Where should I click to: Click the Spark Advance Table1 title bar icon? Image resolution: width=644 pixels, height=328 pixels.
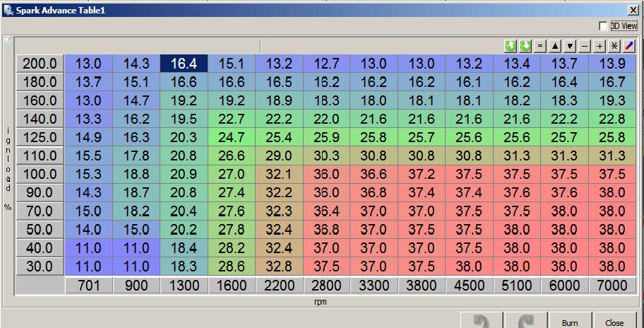pos(8,10)
